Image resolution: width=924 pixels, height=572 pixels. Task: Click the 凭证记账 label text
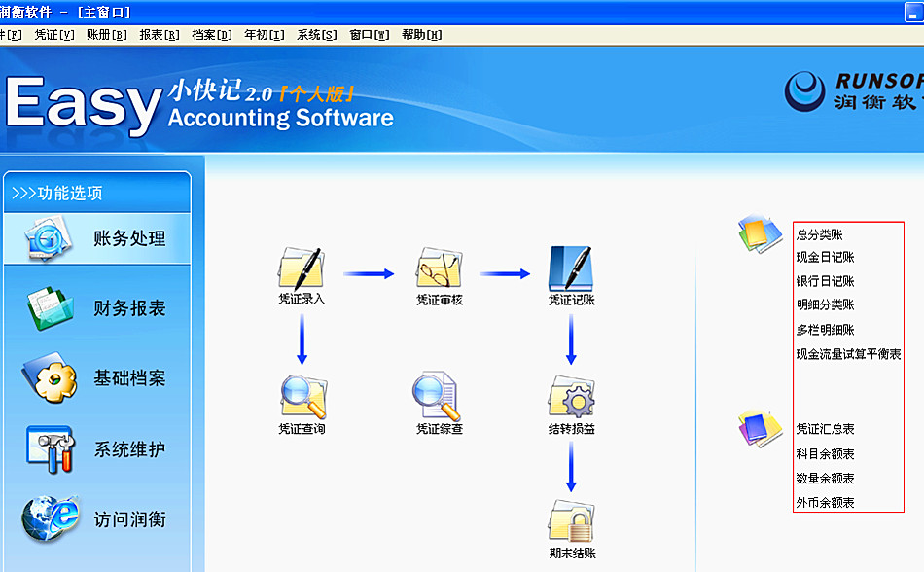coord(572,300)
